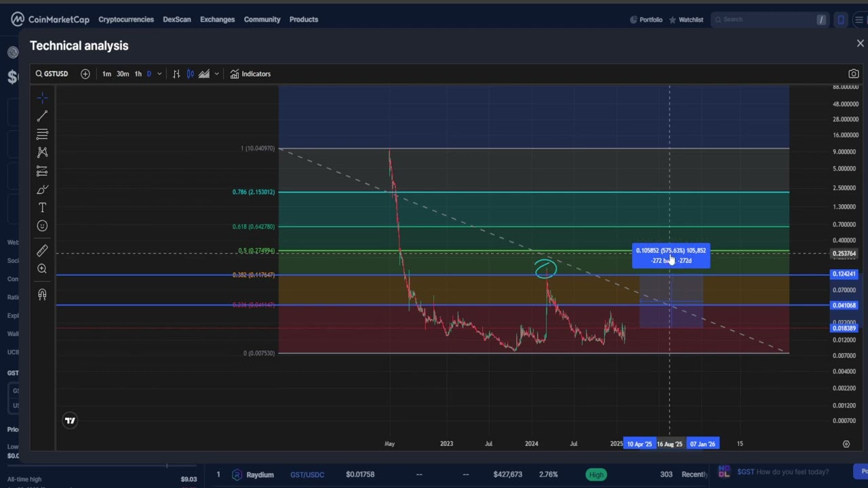Click the 0.618 Fibonacci level label
The image size is (868, 488).
254,226
